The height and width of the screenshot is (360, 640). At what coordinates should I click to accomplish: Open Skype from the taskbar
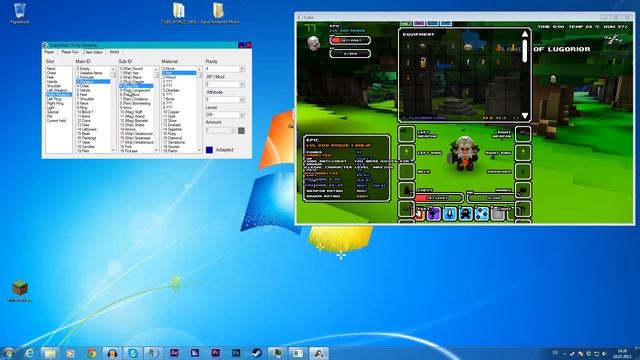(x=132, y=353)
